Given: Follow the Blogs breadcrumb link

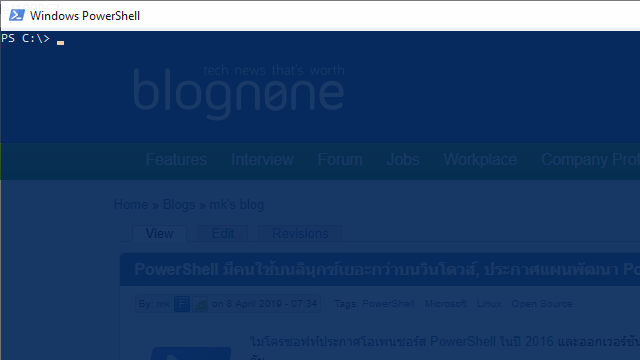Looking at the screenshot, I should tap(179, 204).
